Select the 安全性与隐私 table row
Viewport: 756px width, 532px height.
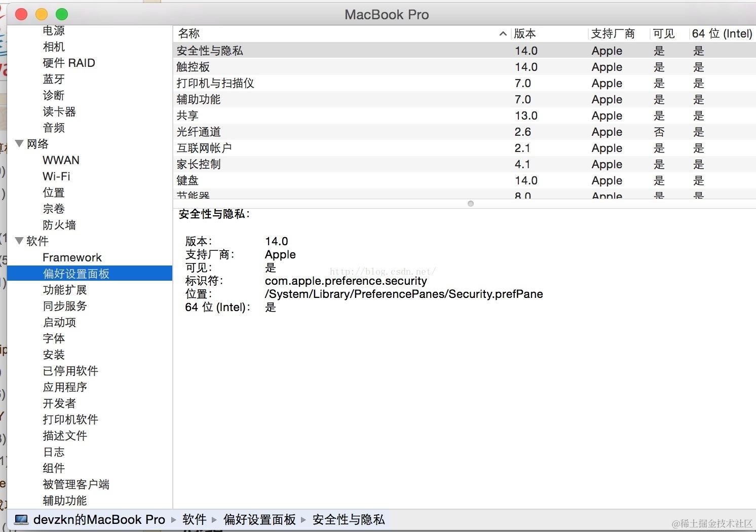pos(465,51)
